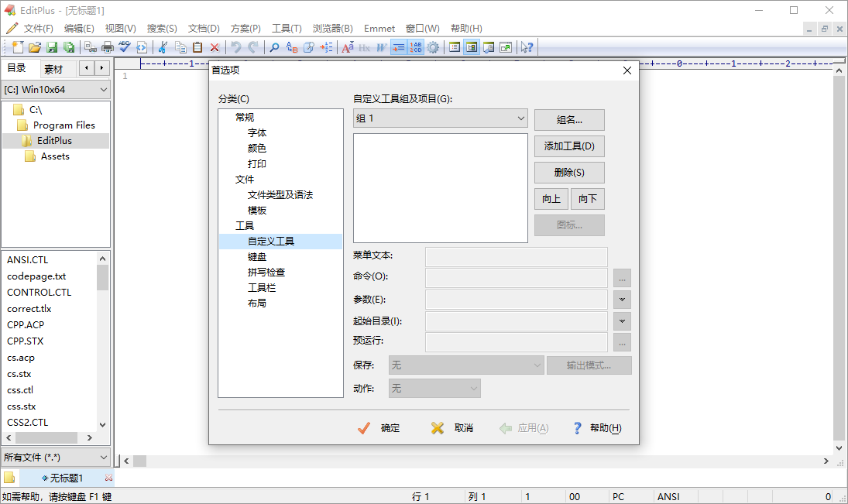Open the Hex Viewer with the Hx icon
Image resolution: width=848 pixels, height=504 pixels.
364,47
